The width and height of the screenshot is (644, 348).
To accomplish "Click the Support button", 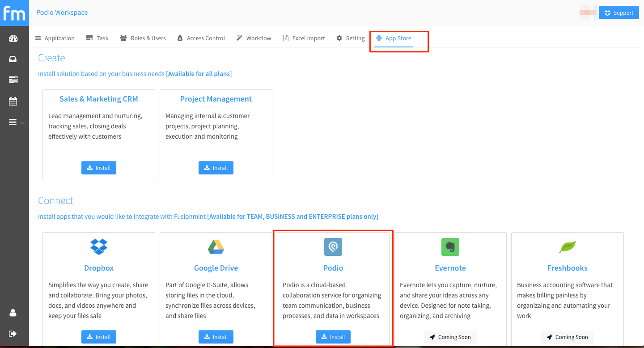I will (x=619, y=13).
